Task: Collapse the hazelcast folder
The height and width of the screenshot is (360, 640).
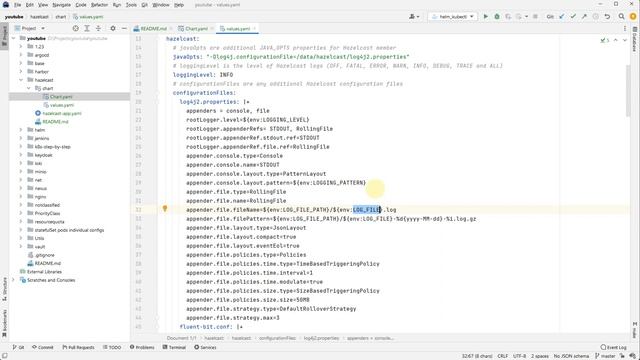Action: tap(21, 80)
